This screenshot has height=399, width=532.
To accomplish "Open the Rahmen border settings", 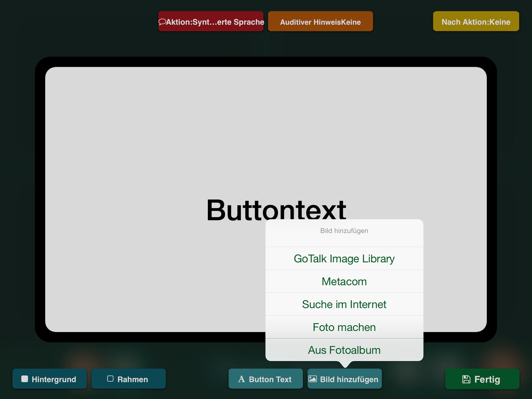I will coord(128,379).
